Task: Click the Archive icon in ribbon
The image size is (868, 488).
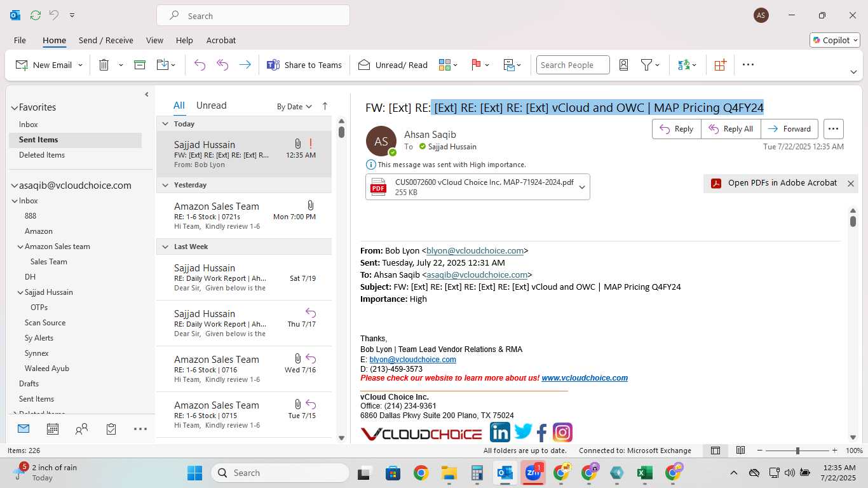Action: [x=140, y=65]
